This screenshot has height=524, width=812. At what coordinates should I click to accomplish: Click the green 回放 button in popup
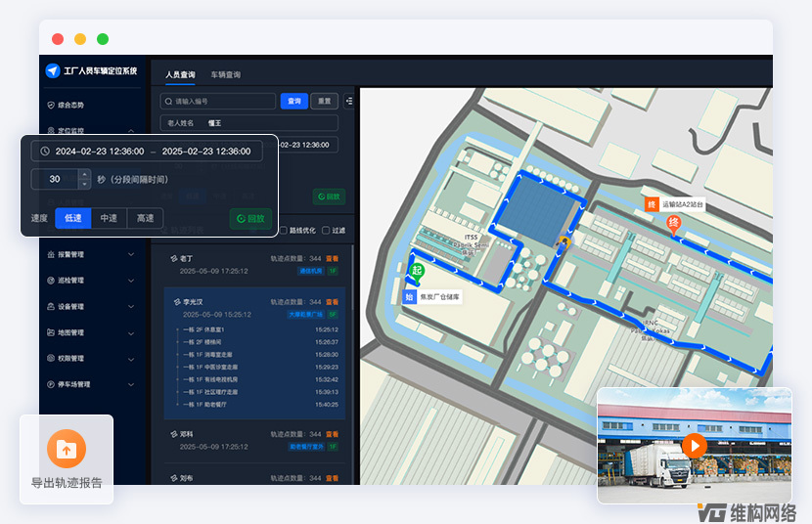tap(250, 218)
